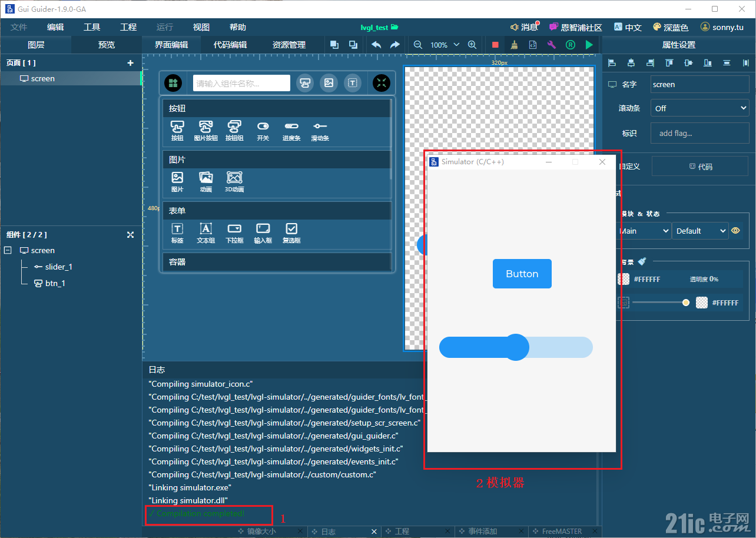The height and width of the screenshot is (538, 756).
Task: Open the Main part dropdown
Action: [643, 231]
